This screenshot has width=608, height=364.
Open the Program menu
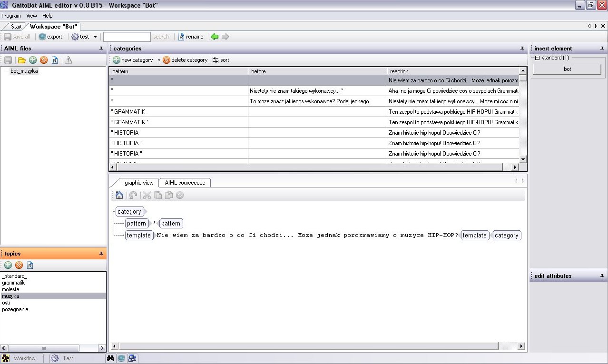(x=11, y=16)
